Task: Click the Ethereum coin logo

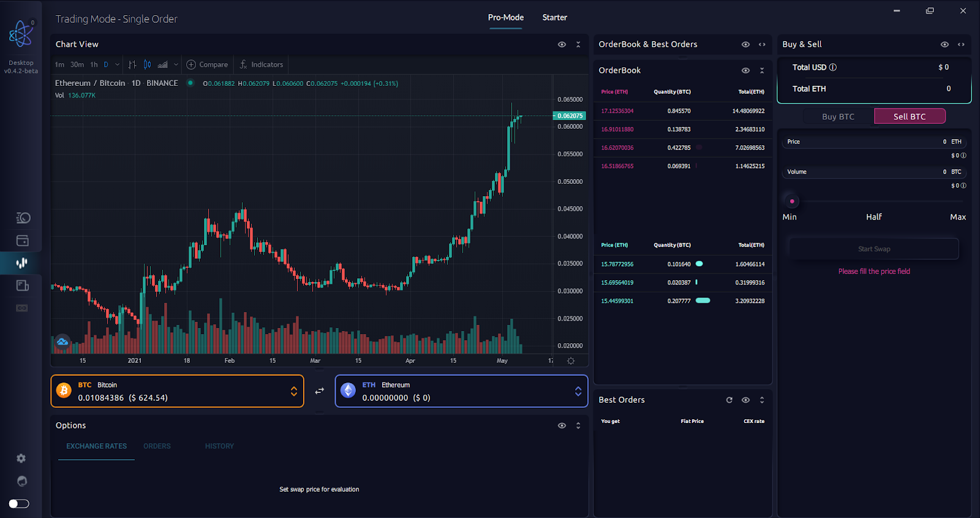Action: pos(348,390)
